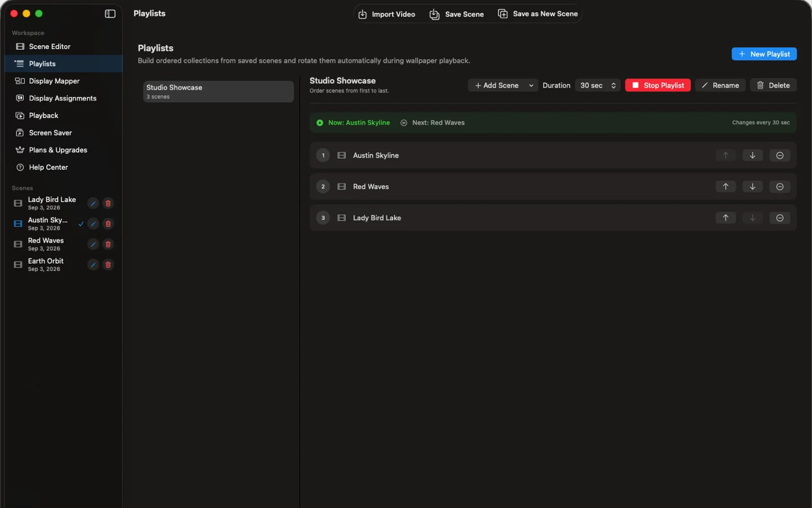The height and width of the screenshot is (508, 812).
Task: Delete the Lady Bird Lake scene
Action: tap(108, 203)
